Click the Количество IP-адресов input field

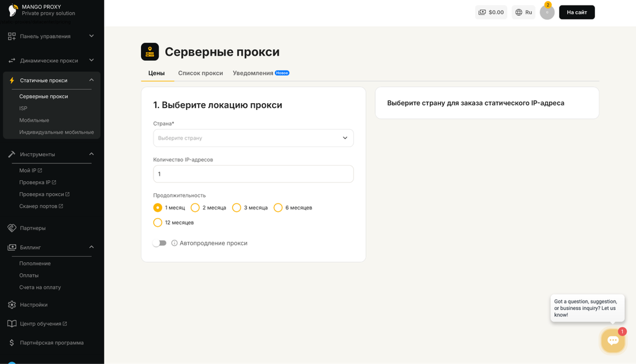coord(253,174)
